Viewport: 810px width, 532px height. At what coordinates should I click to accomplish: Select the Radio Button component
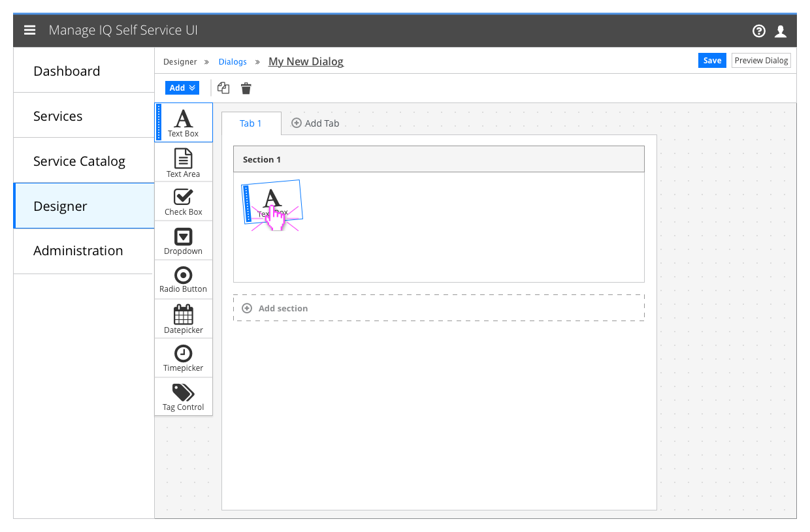point(184,279)
